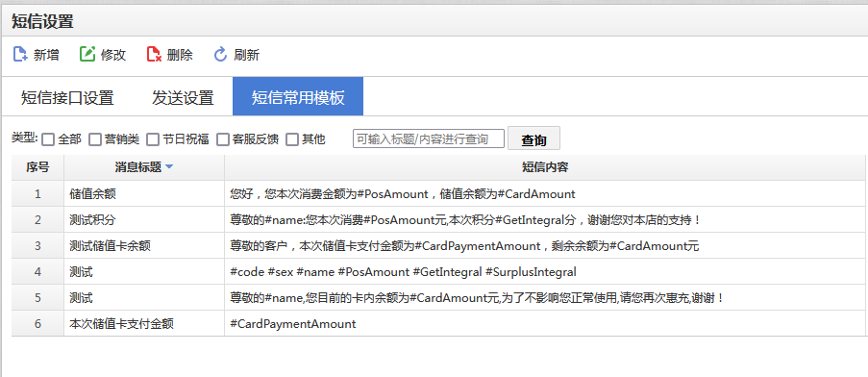Click the row number 3 cell

tap(37, 246)
